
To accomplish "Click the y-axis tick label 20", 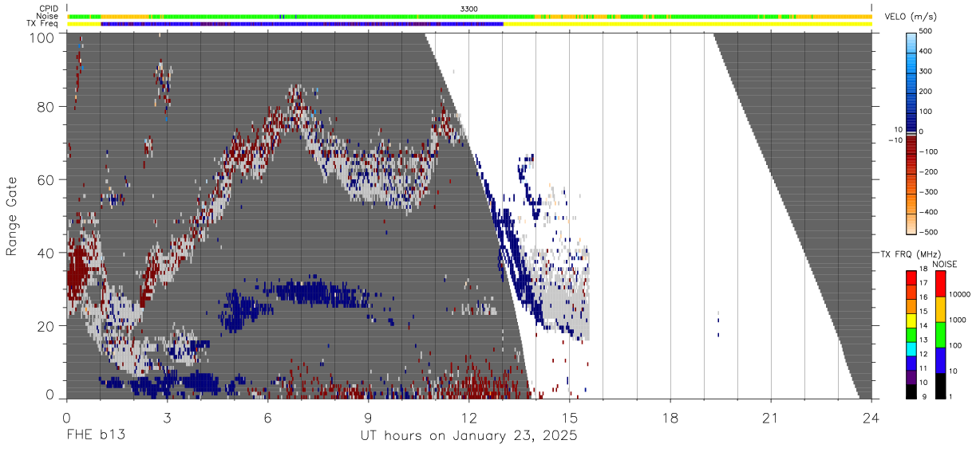I will (46, 326).
